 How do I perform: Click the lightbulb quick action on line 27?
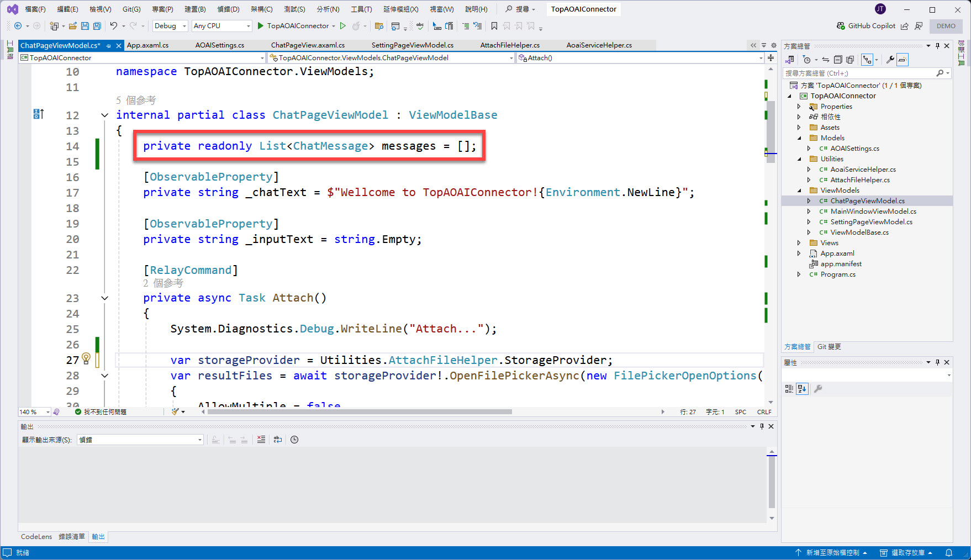(86, 359)
